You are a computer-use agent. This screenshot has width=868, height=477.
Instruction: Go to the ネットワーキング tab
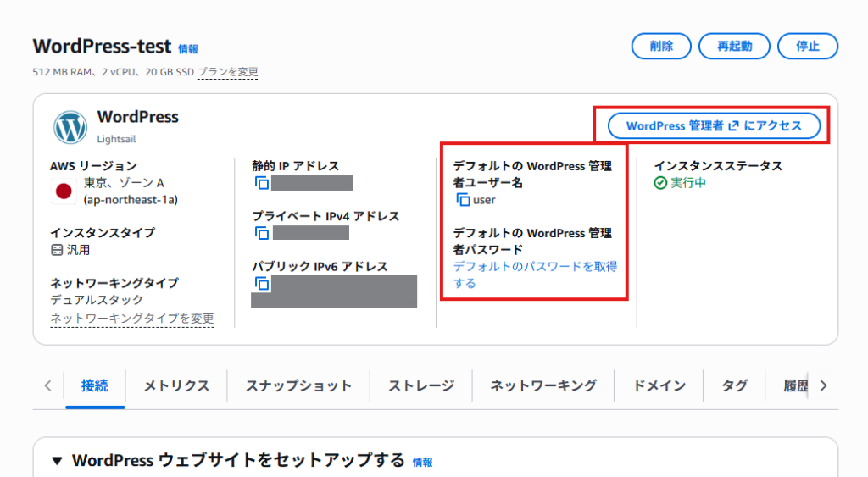coord(543,385)
